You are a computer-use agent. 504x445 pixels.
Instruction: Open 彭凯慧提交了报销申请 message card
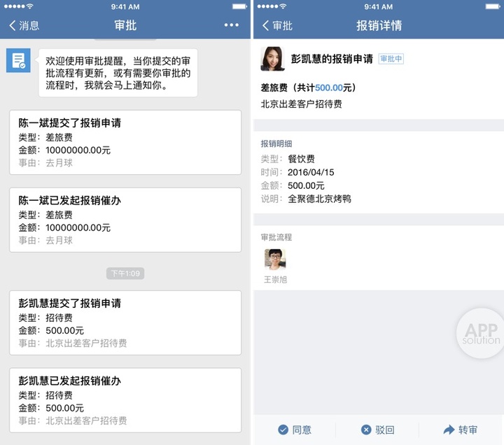(125, 323)
